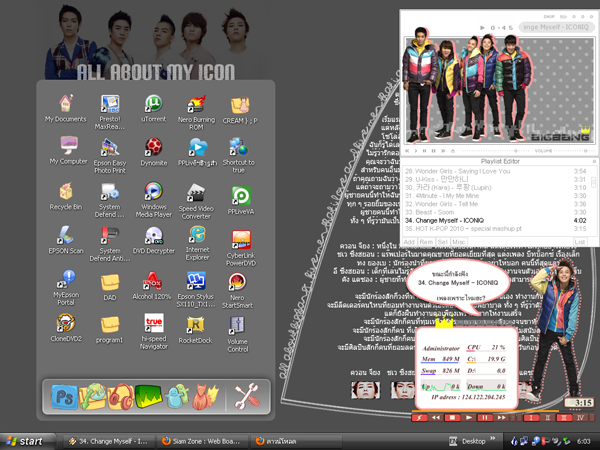Launch PPLiveVA icon
Image resolution: width=600 pixels, height=450 pixels.
pyautogui.click(x=241, y=200)
